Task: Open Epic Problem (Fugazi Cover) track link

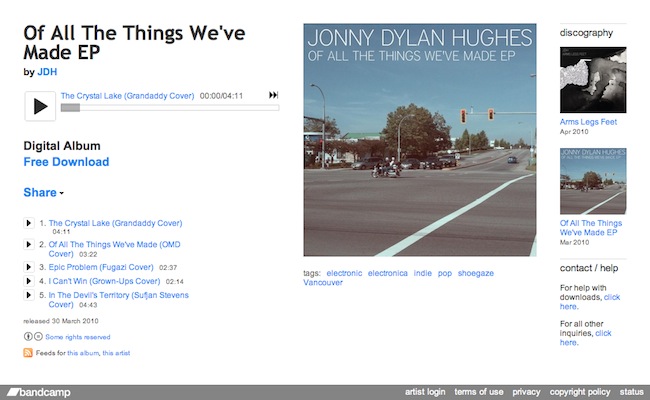Action: (101, 267)
